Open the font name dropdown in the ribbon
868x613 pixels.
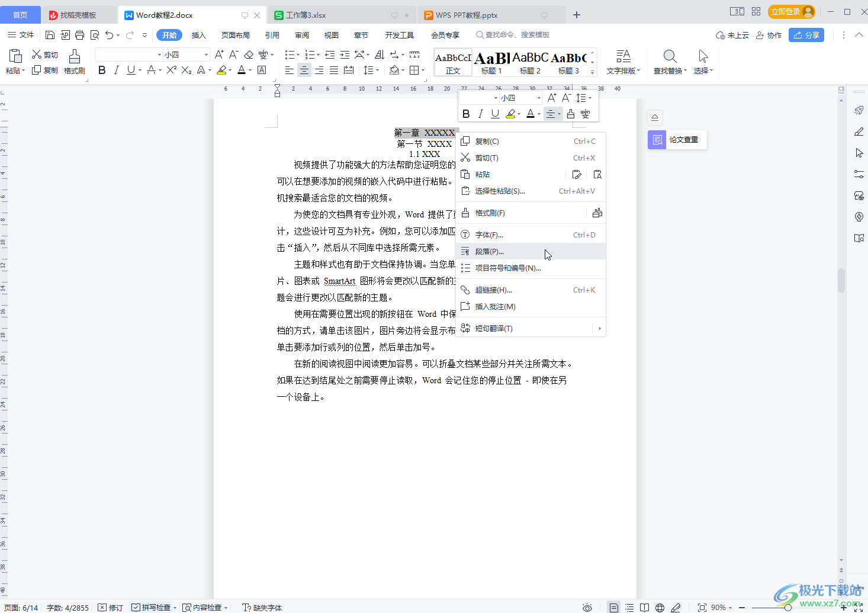tap(159, 54)
